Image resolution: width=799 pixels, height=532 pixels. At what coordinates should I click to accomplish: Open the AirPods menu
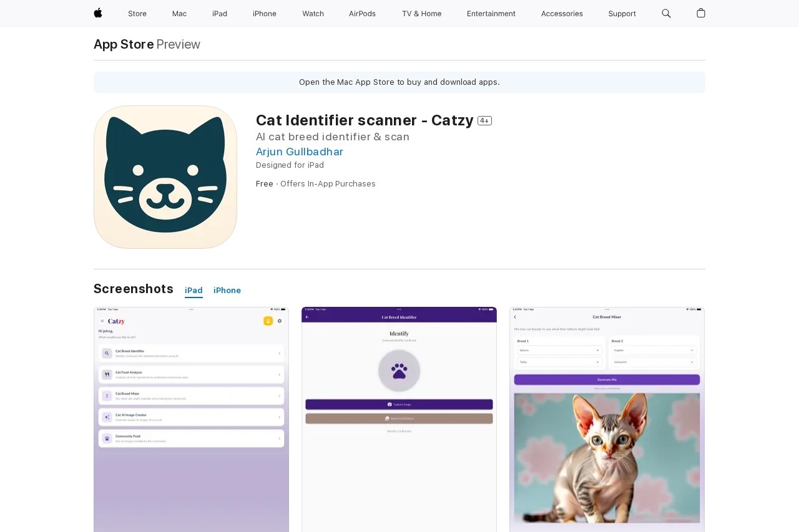(x=362, y=14)
